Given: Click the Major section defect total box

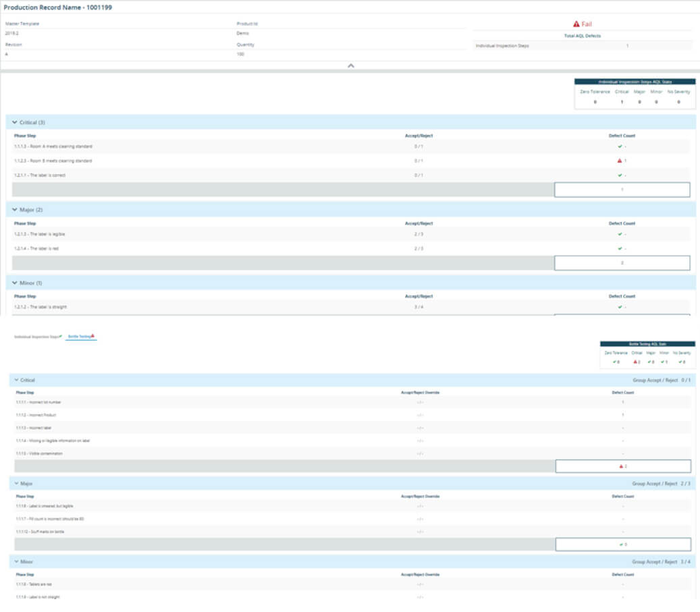Looking at the screenshot, I should pyautogui.click(x=622, y=263).
